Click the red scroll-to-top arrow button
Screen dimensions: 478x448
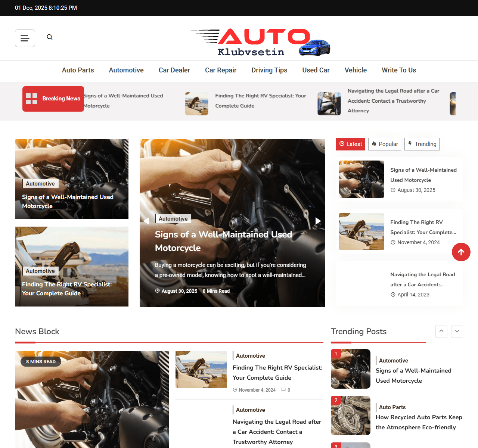tap(461, 252)
